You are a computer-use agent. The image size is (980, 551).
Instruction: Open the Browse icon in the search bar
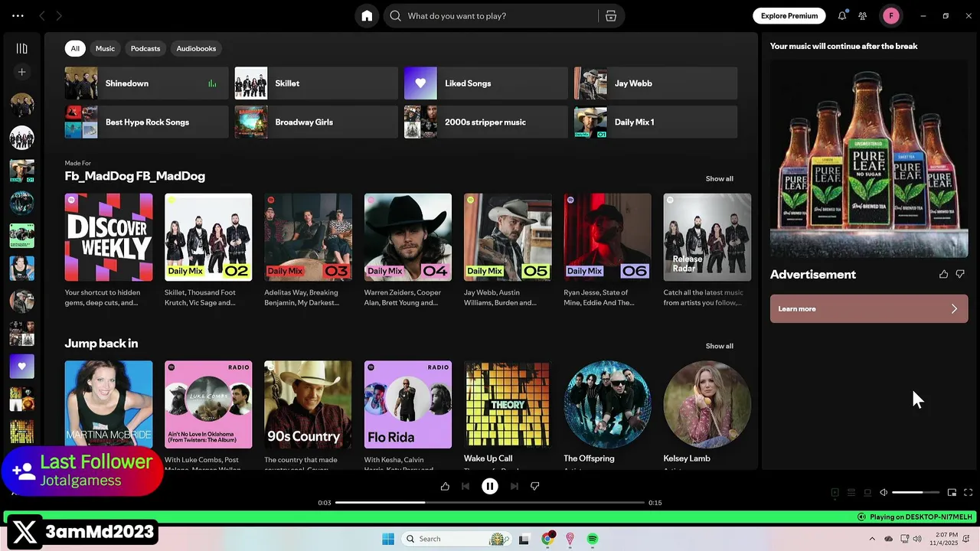click(x=611, y=16)
